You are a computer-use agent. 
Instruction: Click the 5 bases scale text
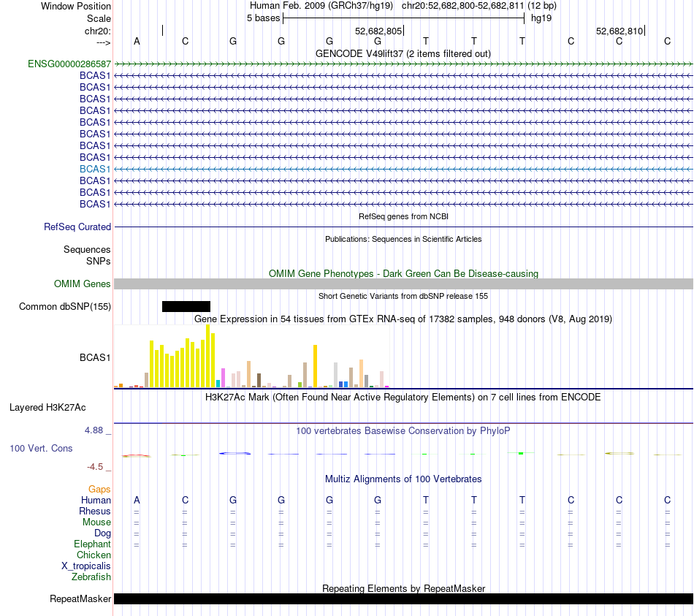263,18
